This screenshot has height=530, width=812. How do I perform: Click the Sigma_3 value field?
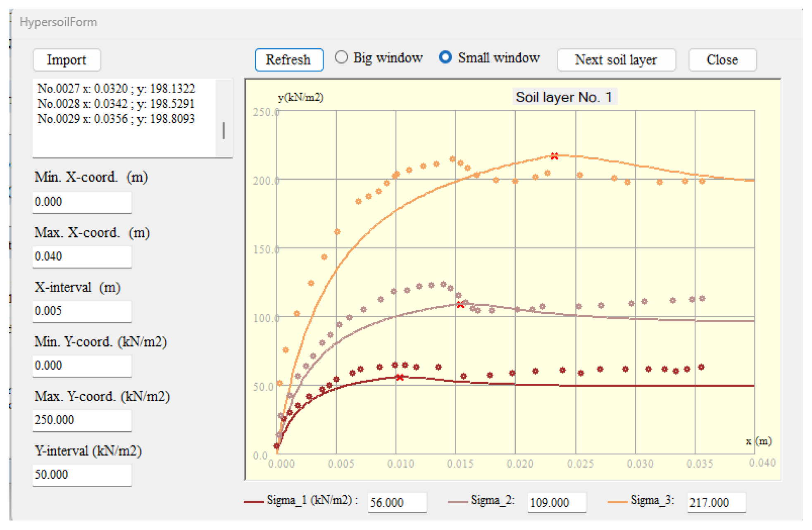(x=716, y=502)
